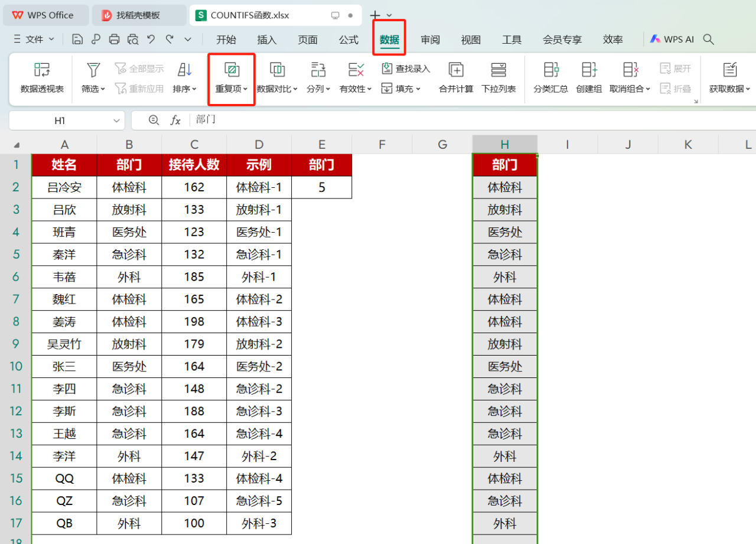Open the 重复项 dropdown arrow
This screenshot has width=756, height=544.
245,89
